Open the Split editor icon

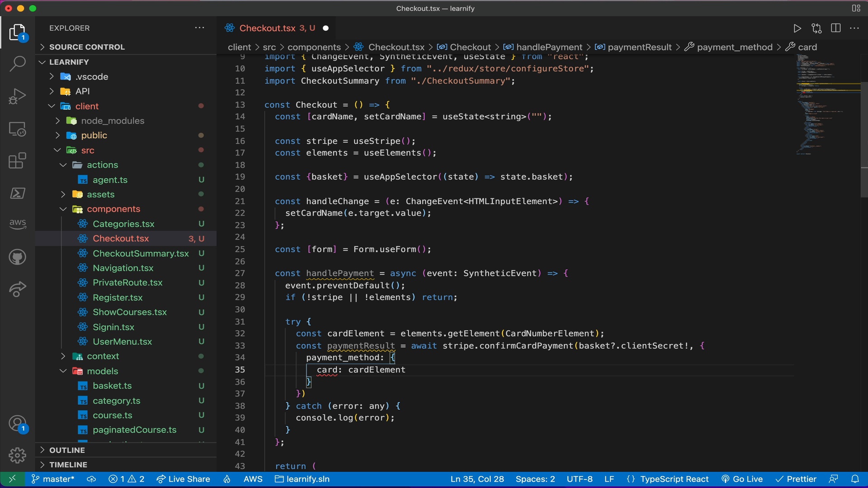click(x=836, y=28)
